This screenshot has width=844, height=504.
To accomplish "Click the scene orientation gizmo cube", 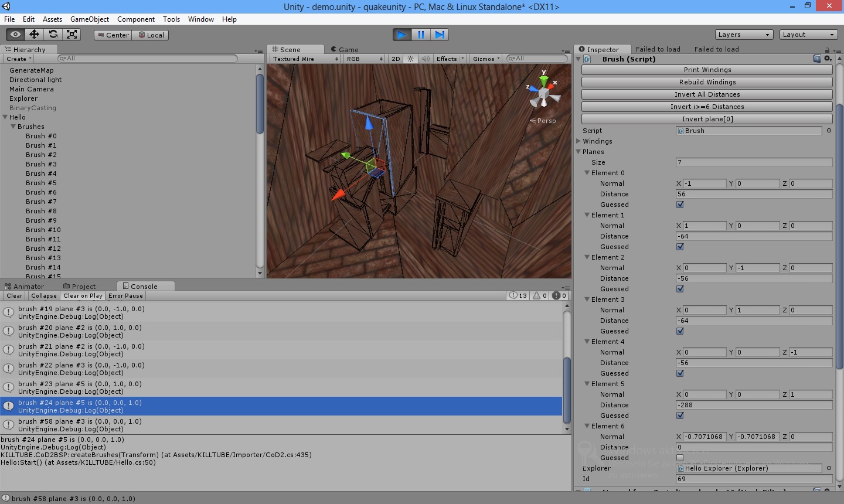I will (544, 94).
